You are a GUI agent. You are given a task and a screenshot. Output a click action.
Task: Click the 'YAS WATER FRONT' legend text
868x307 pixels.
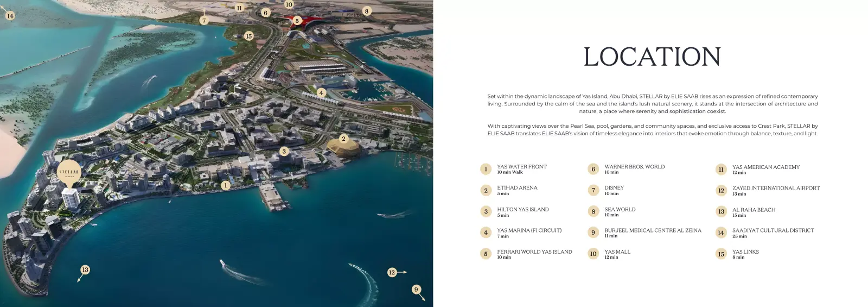(522, 167)
